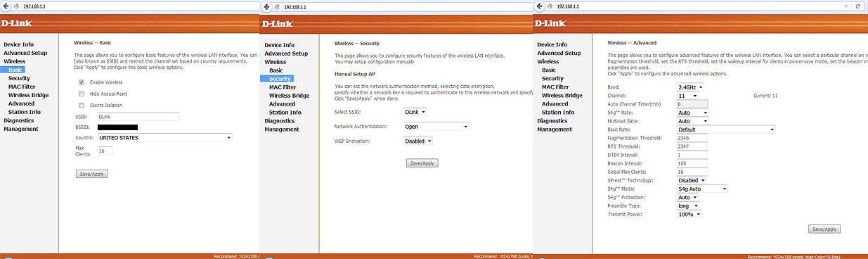Expand the Network Authentication dropdown
The height and width of the screenshot is (259, 868).
coord(436,127)
